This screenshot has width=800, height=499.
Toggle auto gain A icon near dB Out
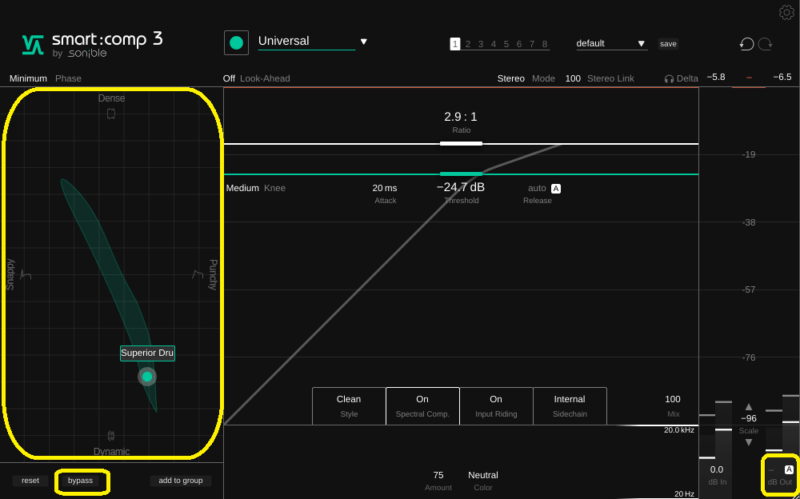(x=789, y=470)
